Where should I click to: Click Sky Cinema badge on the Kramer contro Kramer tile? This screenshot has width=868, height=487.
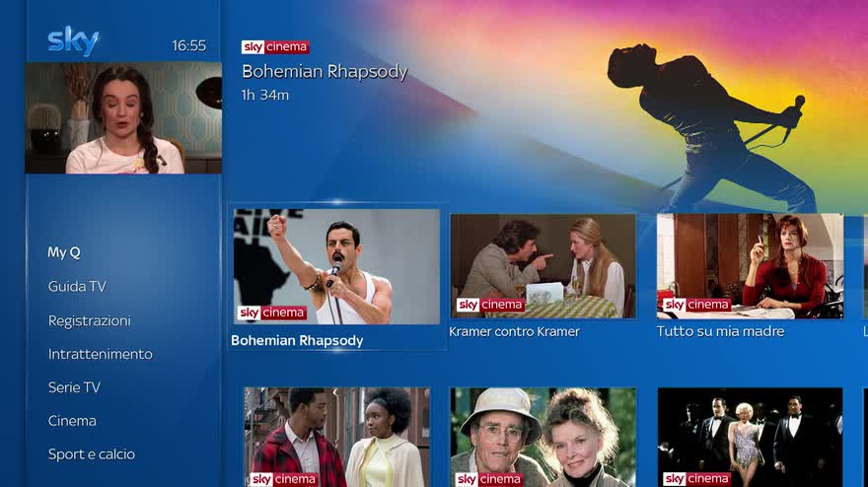(490, 305)
